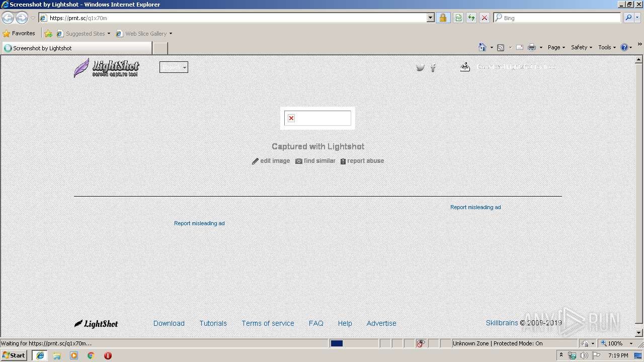Viewport: 644px width, 362px height.
Task: Open the footer Advertise link
Action: tap(381, 323)
